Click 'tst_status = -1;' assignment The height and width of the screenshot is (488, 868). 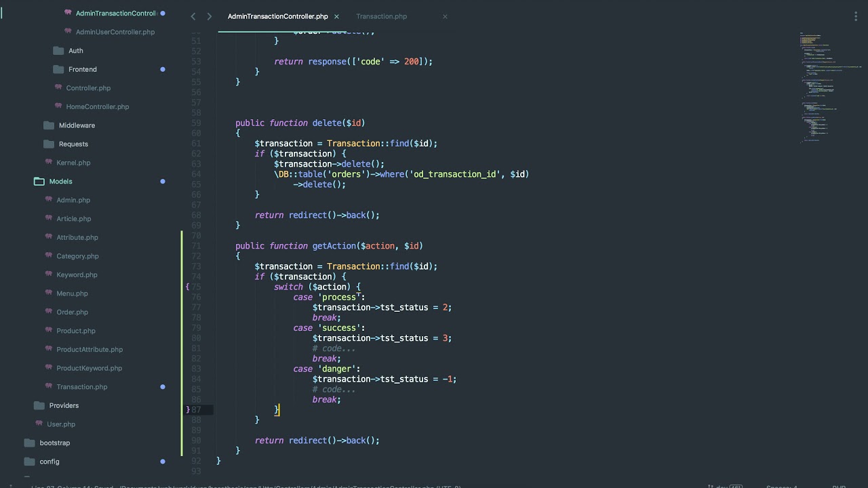click(418, 379)
